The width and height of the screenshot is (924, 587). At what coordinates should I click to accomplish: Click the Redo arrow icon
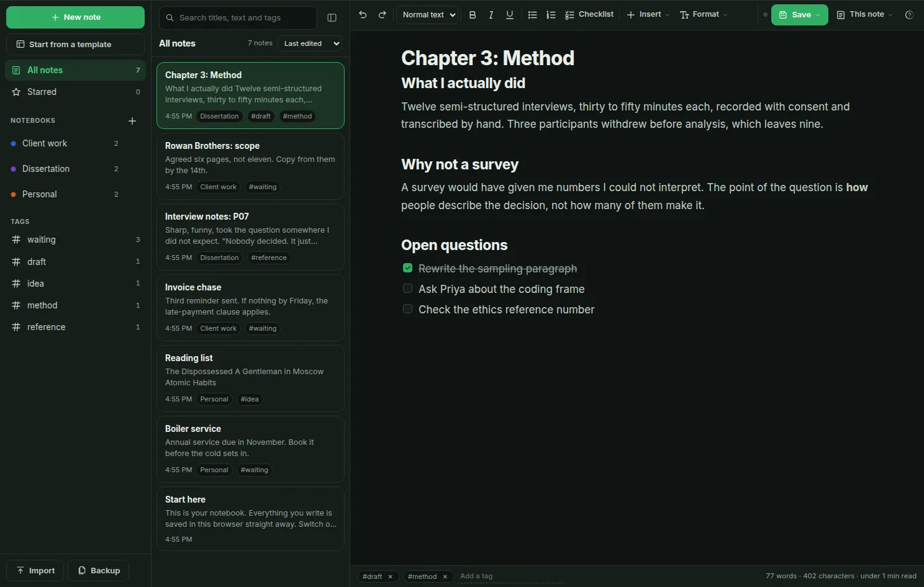tap(383, 15)
